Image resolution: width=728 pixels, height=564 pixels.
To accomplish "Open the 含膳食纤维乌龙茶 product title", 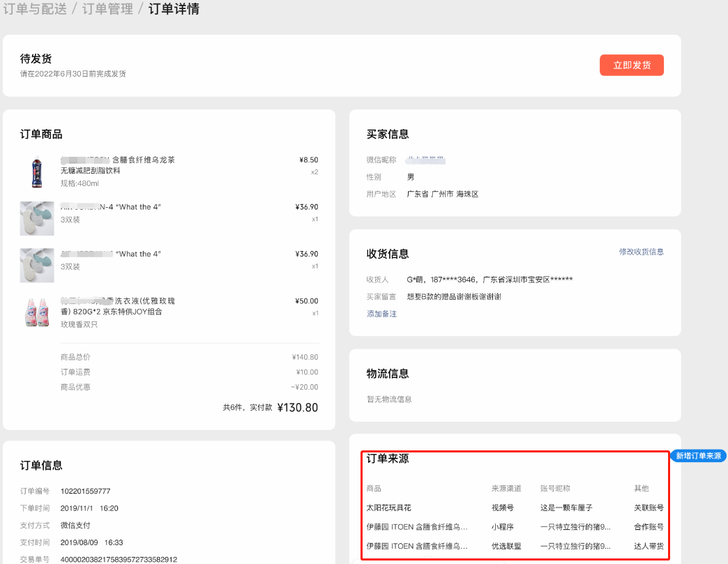I will (143, 160).
